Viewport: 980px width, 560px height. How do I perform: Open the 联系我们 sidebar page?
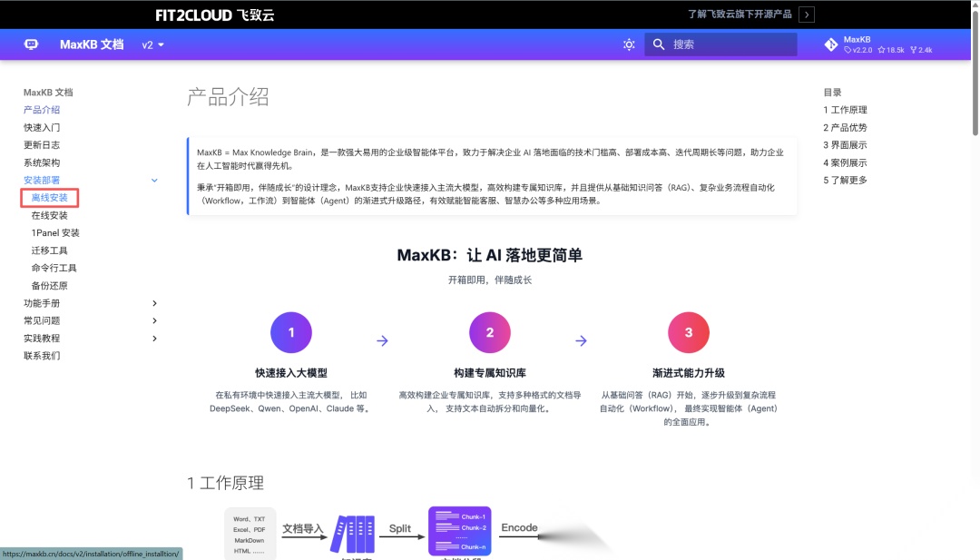(x=42, y=356)
